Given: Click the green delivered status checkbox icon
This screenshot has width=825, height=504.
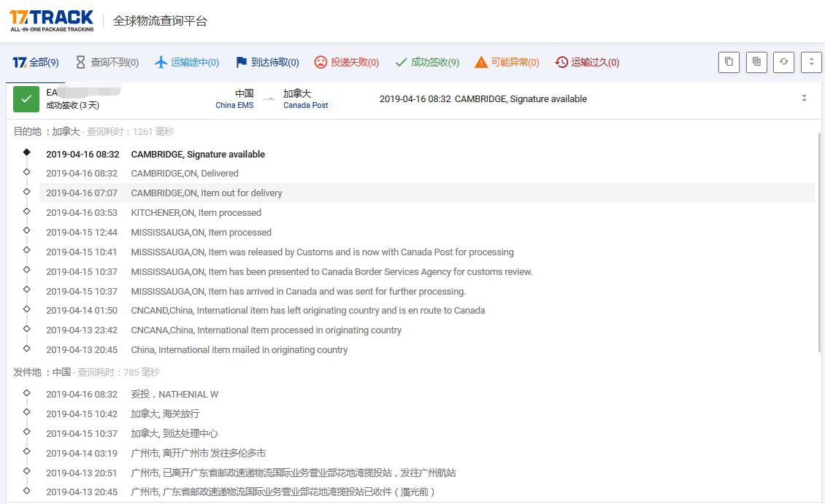Looking at the screenshot, I should (26, 98).
